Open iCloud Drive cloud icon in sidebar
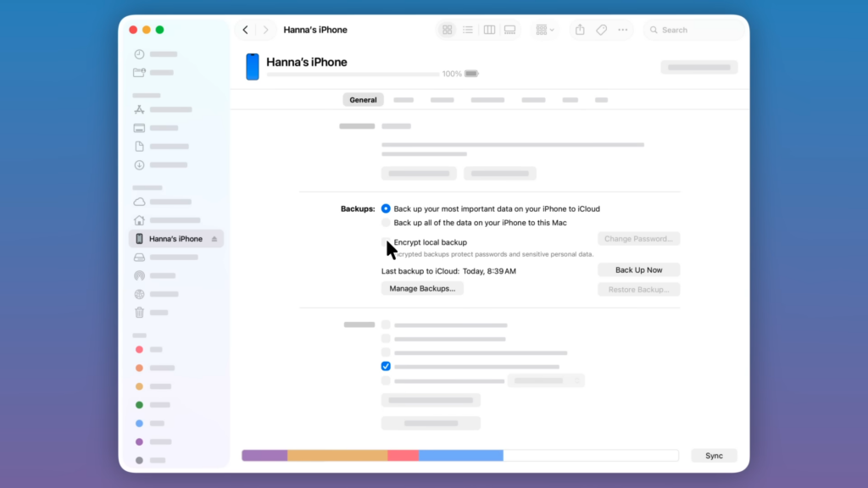The height and width of the screenshot is (488, 868). pos(140,202)
